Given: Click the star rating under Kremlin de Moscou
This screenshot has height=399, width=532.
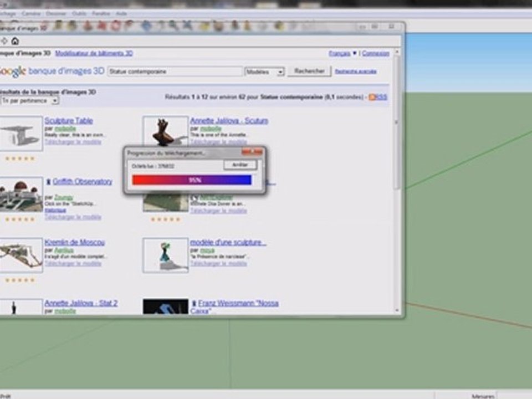Looking at the screenshot, I should pos(20,280).
